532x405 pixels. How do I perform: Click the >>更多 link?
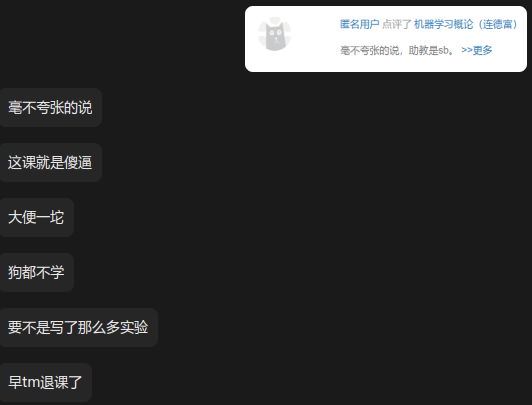(x=477, y=50)
